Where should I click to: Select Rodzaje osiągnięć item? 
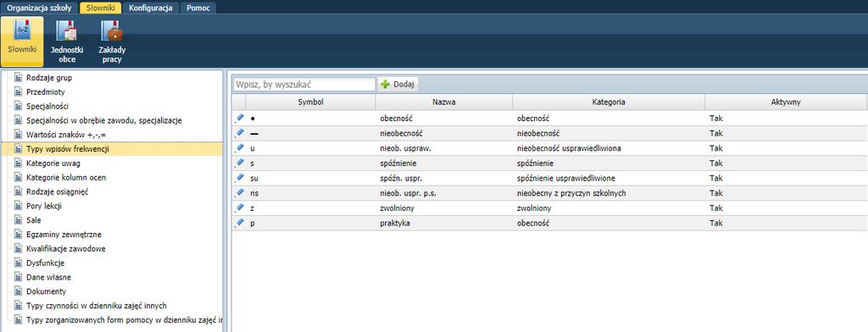[x=58, y=191]
